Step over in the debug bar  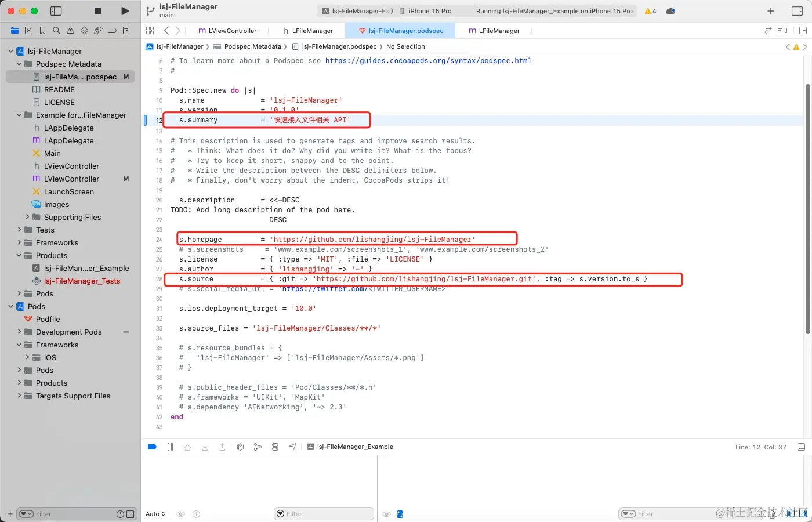point(187,447)
